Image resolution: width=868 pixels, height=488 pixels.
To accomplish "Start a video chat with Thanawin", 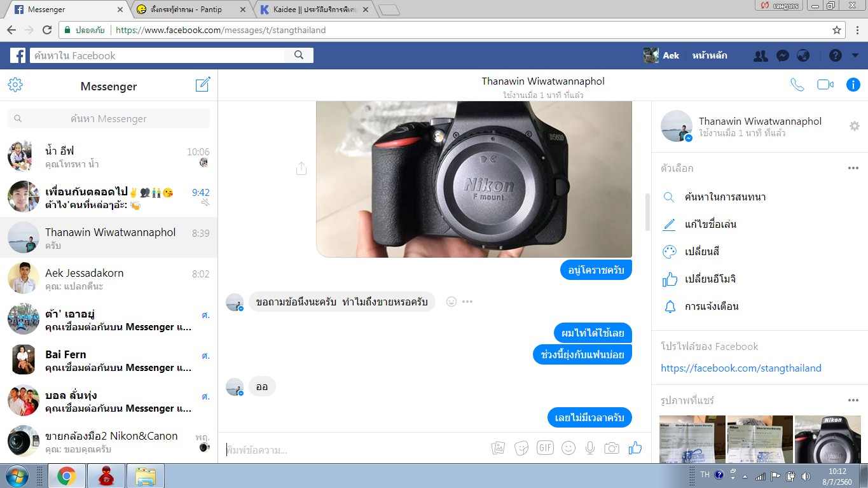I will point(825,85).
